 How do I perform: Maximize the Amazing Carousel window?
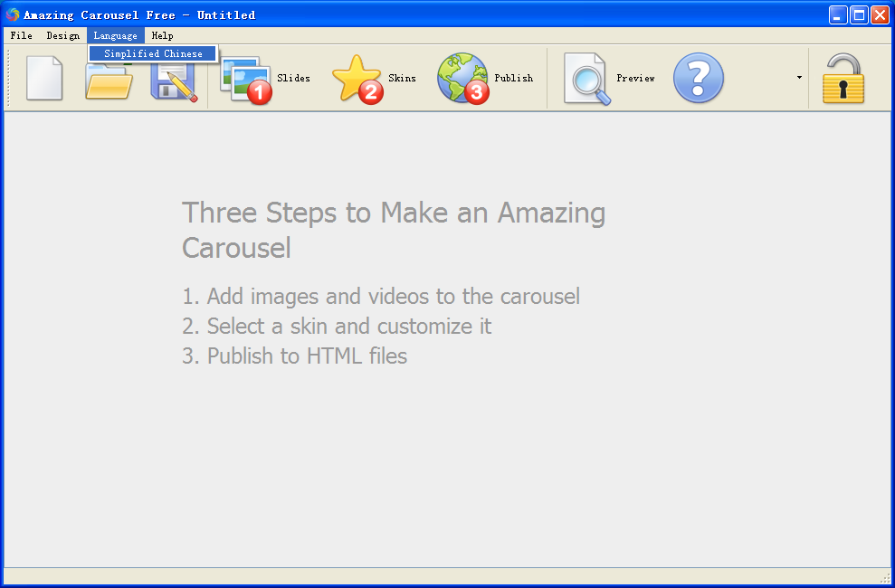[x=859, y=14]
